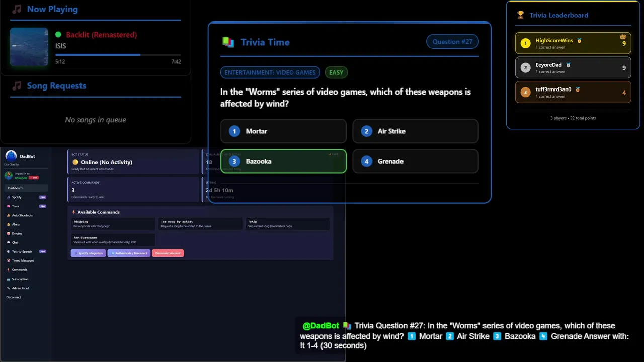The height and width of the screenshot is (362, 644).
Task: Select the Mortar answer option
Action: click(283, 131)
